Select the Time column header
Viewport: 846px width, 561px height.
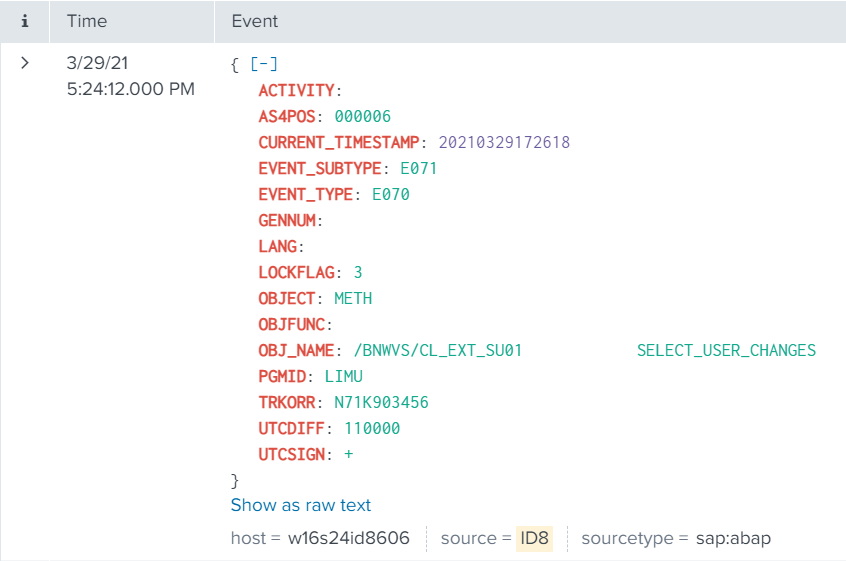pyautogui.click(x=86, y=21)
